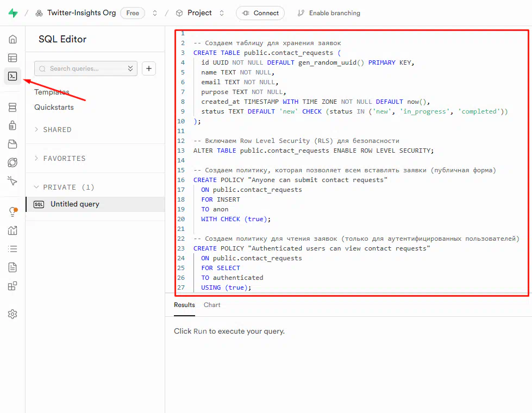This screenshot has width=532, height=413.
Task: Open the organization switcher chevrons
Action: point(155,13)
